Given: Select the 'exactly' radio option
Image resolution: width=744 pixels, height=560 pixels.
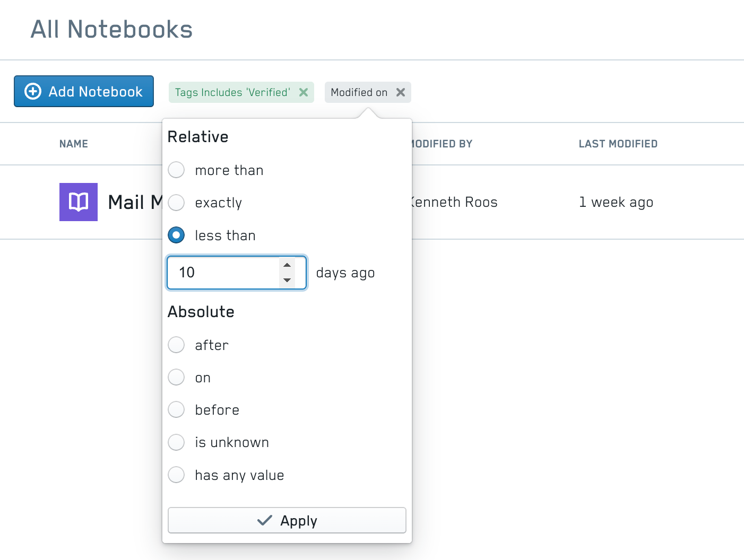Looking at the screenshot, I should coord(176,203).
